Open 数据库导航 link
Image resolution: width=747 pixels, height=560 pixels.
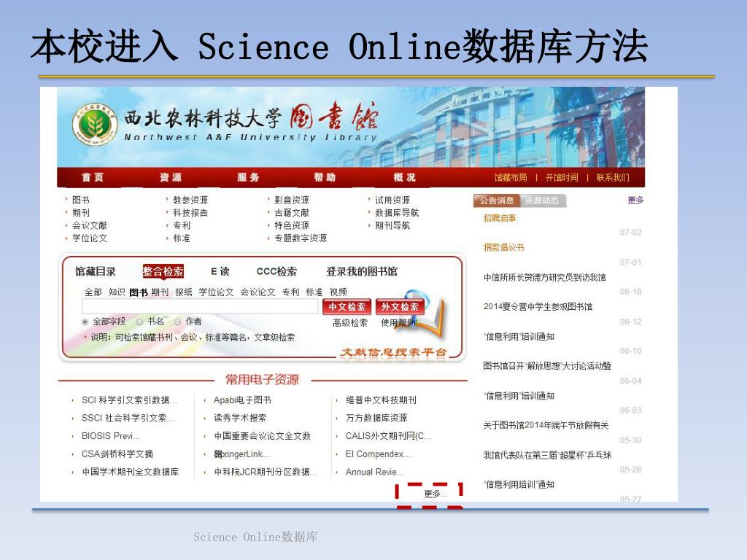click(x=397, y=212)
